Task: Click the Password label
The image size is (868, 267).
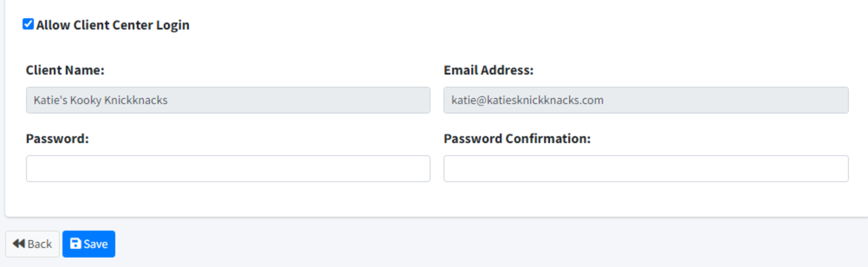Action: tap(57, 139)
